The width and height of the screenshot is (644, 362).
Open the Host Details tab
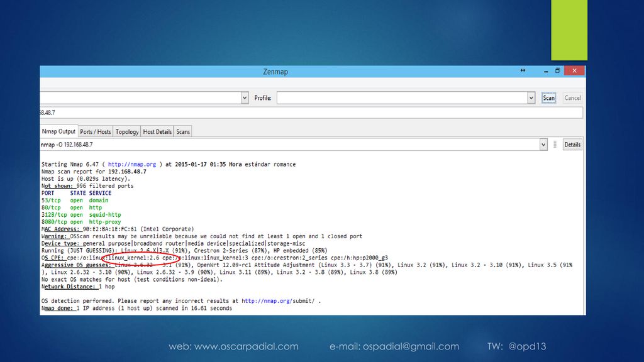coord(157,132)
